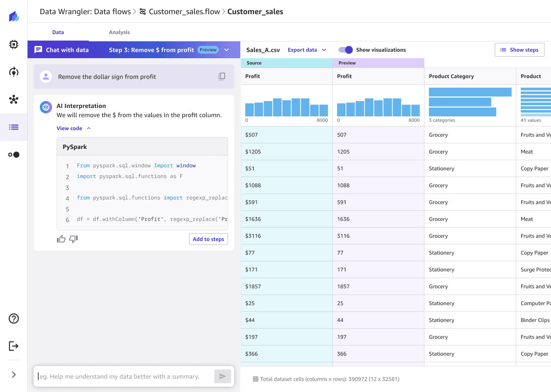This screenshot has width=551, height=392.
Task: Open the circular deploy sidebar icon
Action: [14, 72]
